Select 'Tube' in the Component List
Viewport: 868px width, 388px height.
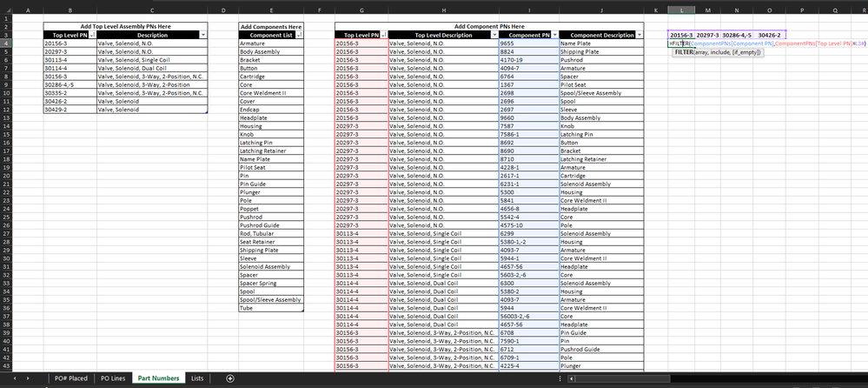pyautogui.click(x=271, y=308)
